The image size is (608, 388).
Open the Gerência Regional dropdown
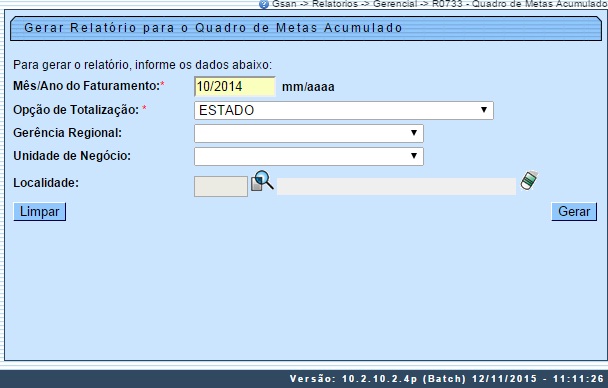tap(309, 133)
